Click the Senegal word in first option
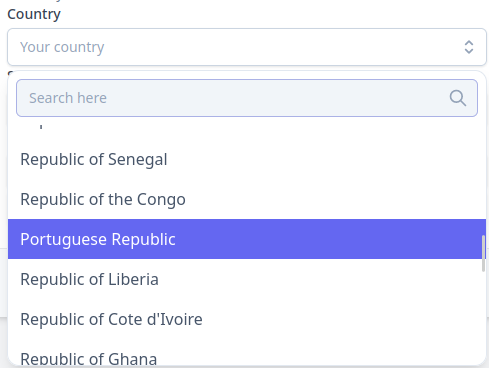Image resolution: width=489 pixels, height=368 pixels. (x=137, y=159)
